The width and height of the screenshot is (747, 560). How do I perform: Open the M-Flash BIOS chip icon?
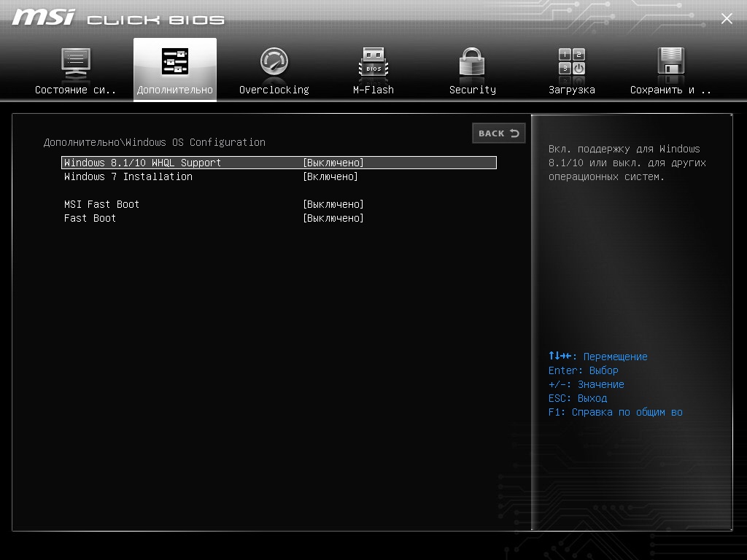tap(373, 61)
